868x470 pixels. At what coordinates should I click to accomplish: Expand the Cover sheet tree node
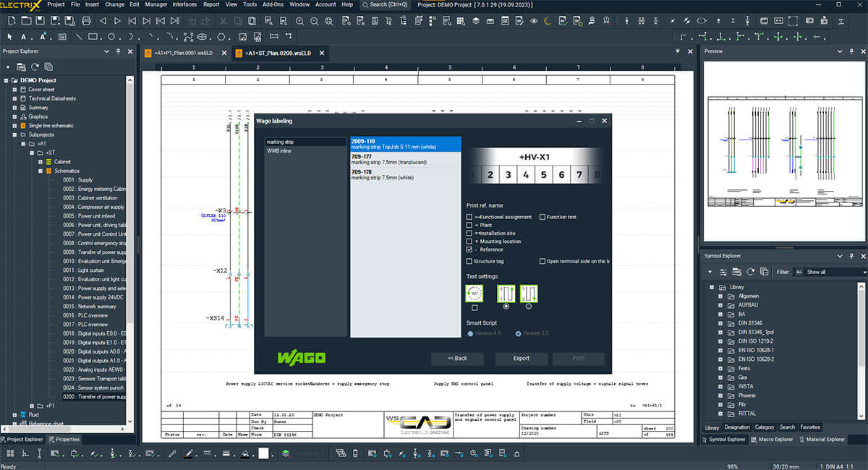coord(14,90)
